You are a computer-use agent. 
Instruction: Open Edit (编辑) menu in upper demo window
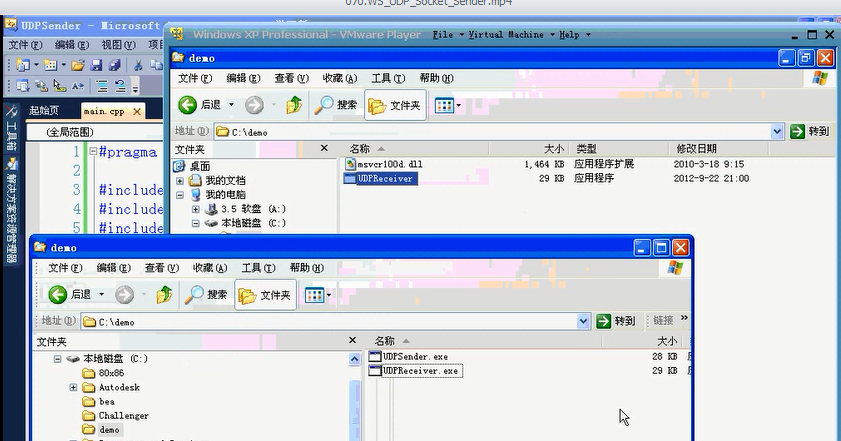pos(243,78)
